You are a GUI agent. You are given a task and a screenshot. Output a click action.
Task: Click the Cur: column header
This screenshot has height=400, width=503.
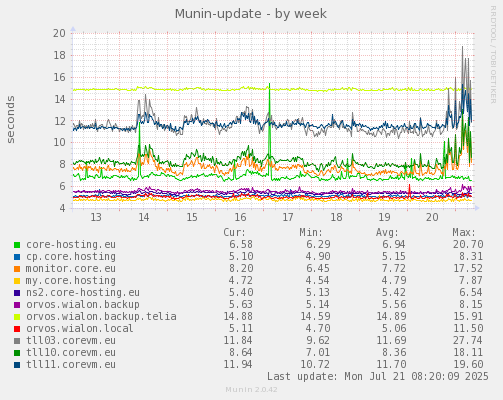coord(234,232)
